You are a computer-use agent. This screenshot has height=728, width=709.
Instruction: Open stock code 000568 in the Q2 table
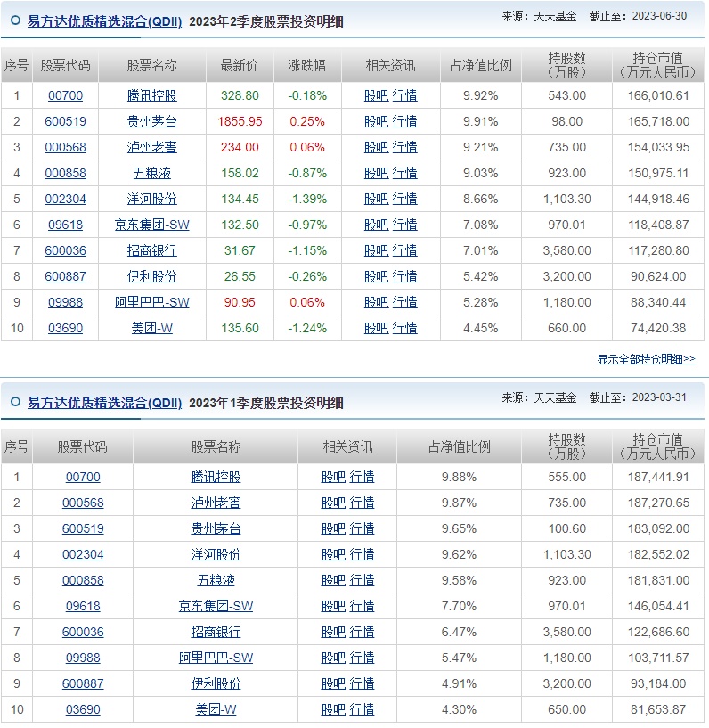click(x=65, y=147)
